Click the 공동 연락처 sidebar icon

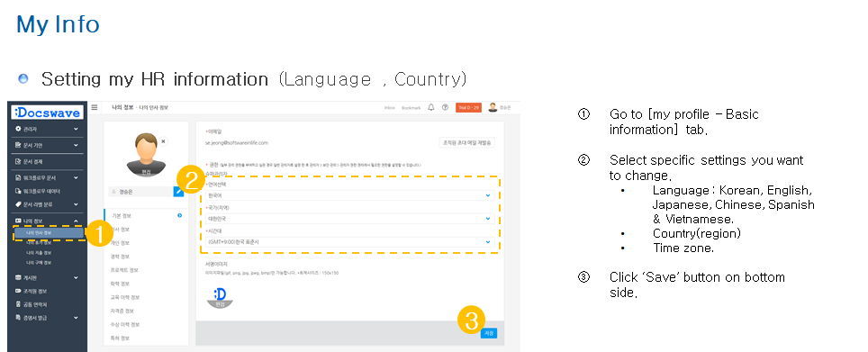point(18,304)
